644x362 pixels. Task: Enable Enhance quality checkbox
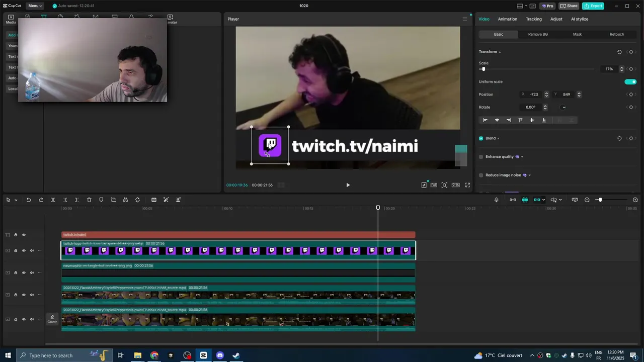tap(481, 157)
